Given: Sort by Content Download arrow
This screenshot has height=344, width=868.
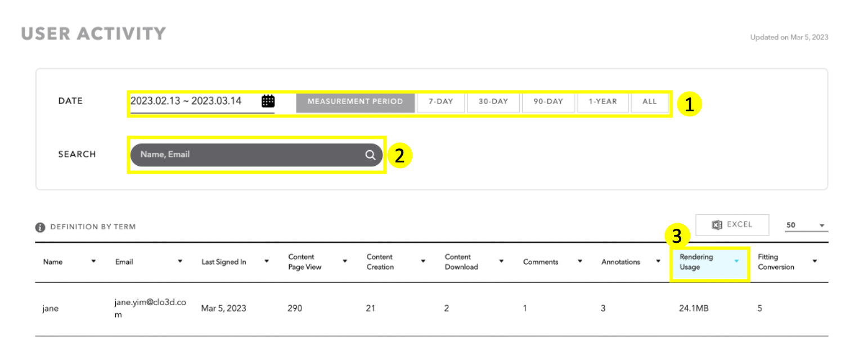Looking at the screenshot, I should coord(501,261).
